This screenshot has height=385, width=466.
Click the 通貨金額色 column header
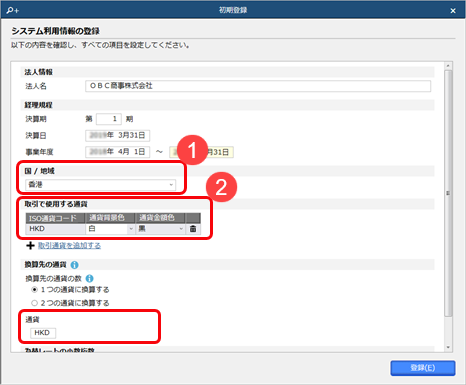pyautogui.click(x=160, y=218)
